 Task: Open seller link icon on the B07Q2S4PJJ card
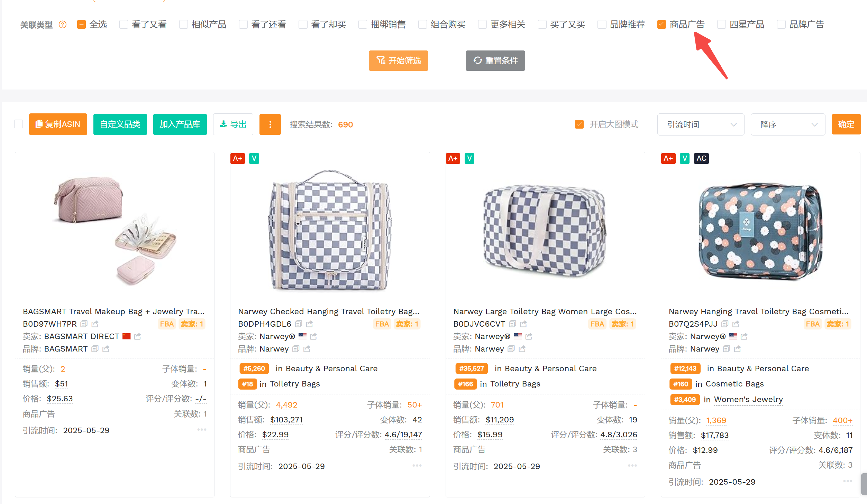coord(744,336)
